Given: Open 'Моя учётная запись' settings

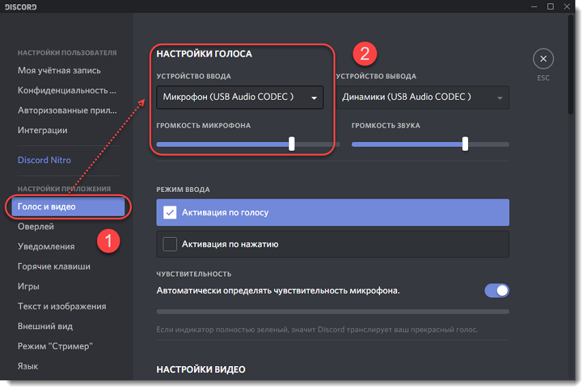Looking at the screenshot, I should tap(59, 70).
